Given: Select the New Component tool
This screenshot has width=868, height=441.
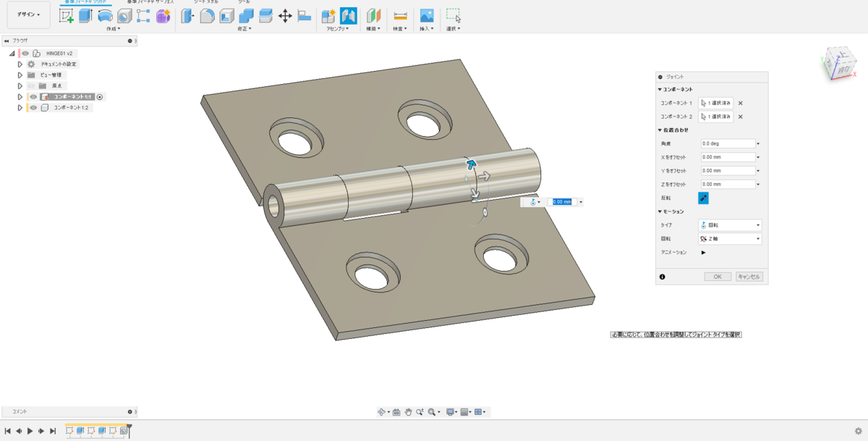Looking at the screenshot, I should 328,16.
